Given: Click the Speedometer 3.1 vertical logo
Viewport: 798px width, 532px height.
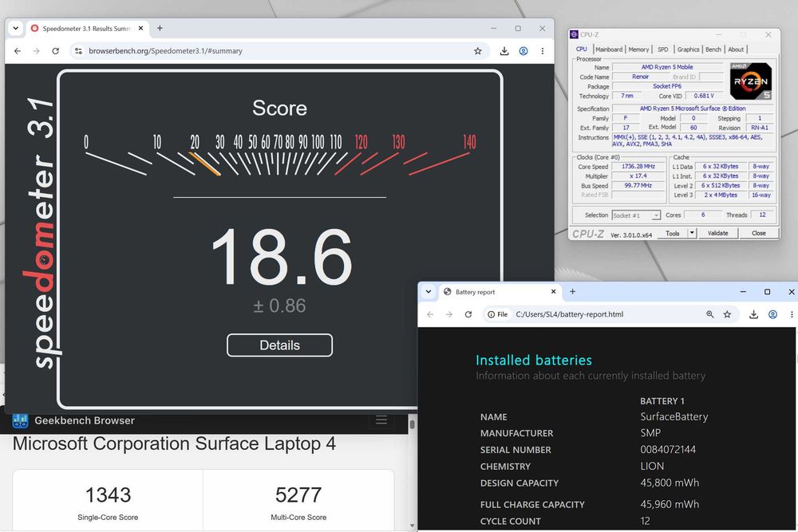Looking at the screenshot, I should 41,231.
